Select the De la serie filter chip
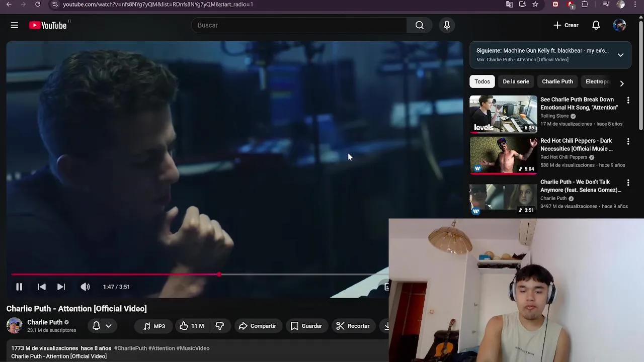This screenshot has height=362, width=644. (x=516, y=81)
